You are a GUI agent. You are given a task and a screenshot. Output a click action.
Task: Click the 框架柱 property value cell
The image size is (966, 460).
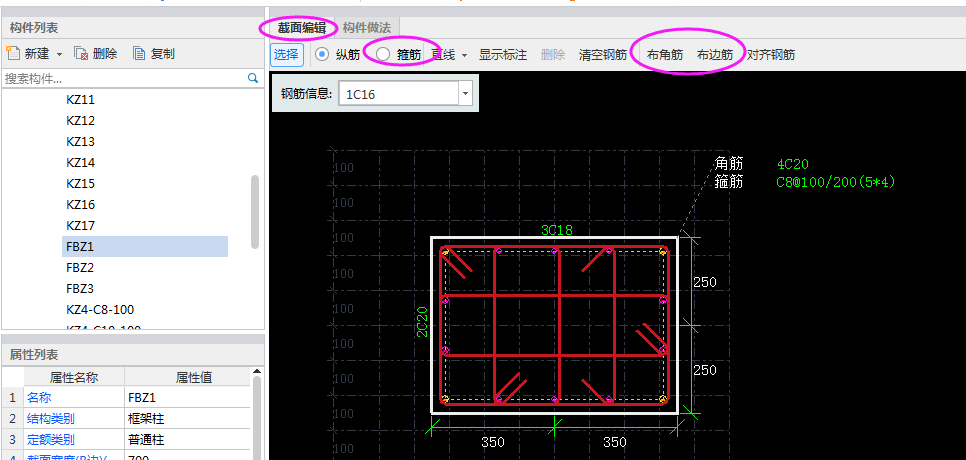(x=187, y=419)
